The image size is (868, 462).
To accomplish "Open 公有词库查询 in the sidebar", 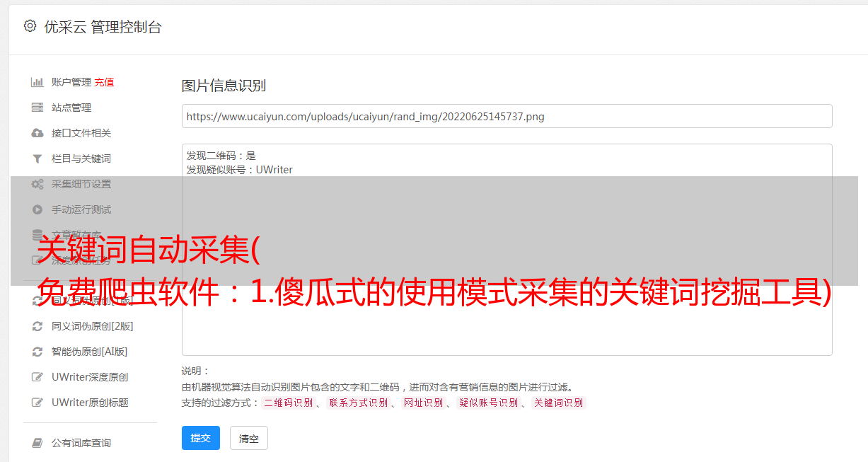I will [x=81, y=443].
